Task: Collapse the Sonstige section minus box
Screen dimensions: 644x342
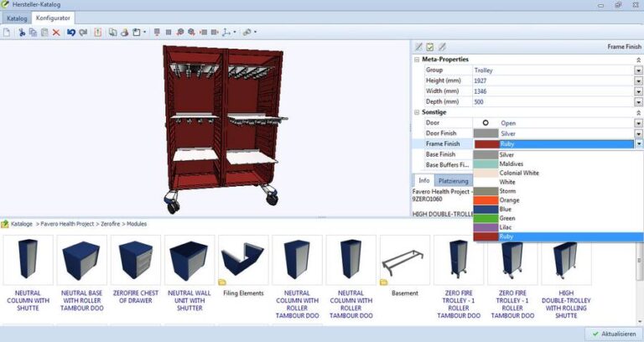Action: point(417,112)
